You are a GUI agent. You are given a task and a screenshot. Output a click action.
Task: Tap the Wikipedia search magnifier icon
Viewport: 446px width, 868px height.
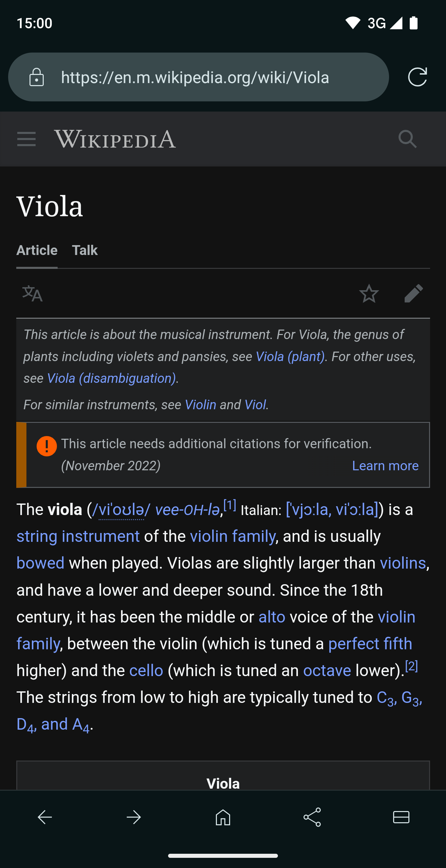click(407, 139)
